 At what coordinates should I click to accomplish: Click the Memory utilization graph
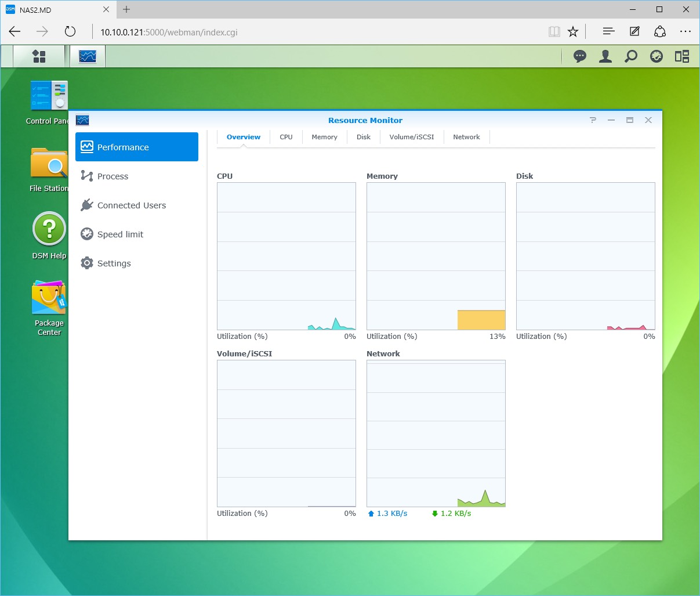(436, 257)
